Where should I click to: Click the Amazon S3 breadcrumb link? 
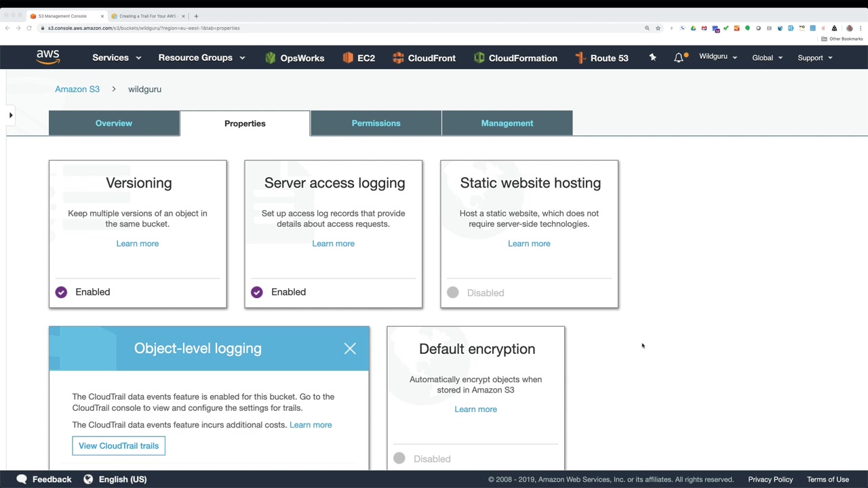tap(77, 89)
